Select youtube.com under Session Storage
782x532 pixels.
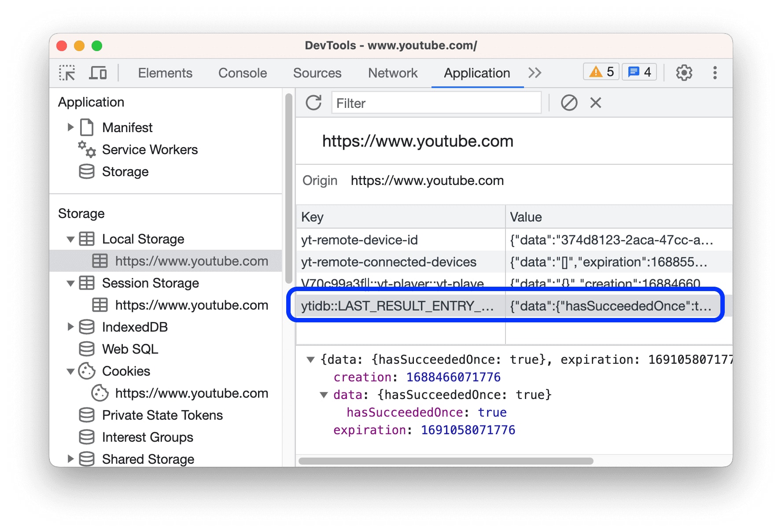[x=192, y=305]
